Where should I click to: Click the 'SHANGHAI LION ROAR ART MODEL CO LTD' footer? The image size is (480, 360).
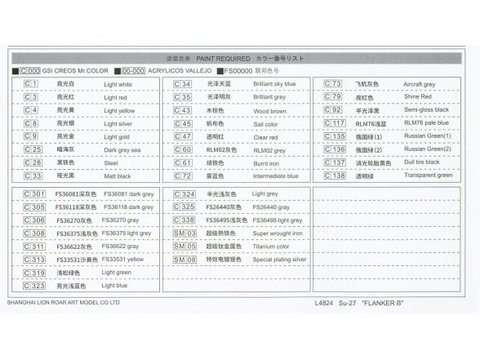63,303
